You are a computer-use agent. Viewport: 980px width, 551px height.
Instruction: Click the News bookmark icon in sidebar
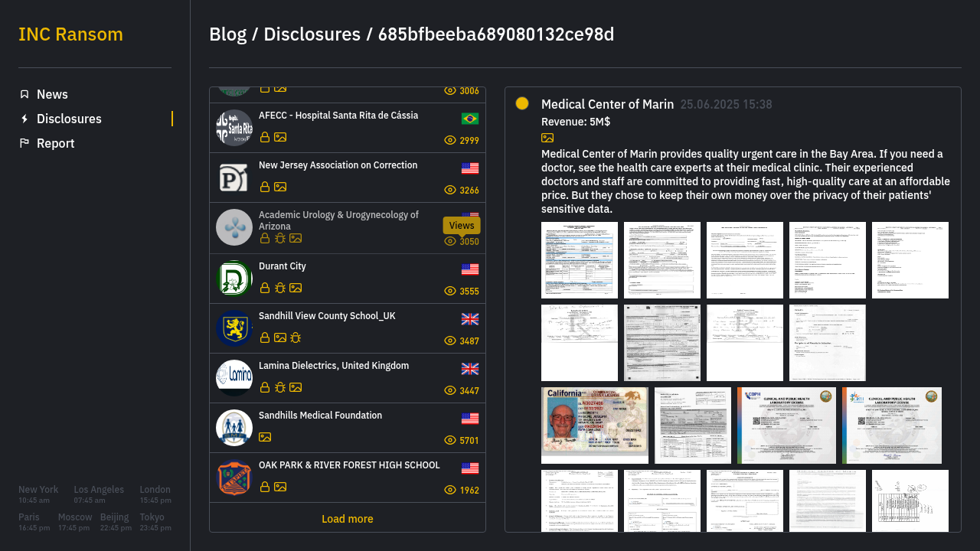[24, 94]
